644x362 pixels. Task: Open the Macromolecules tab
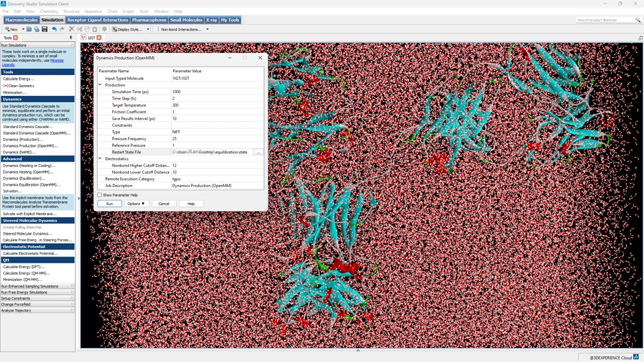[21, 19]
